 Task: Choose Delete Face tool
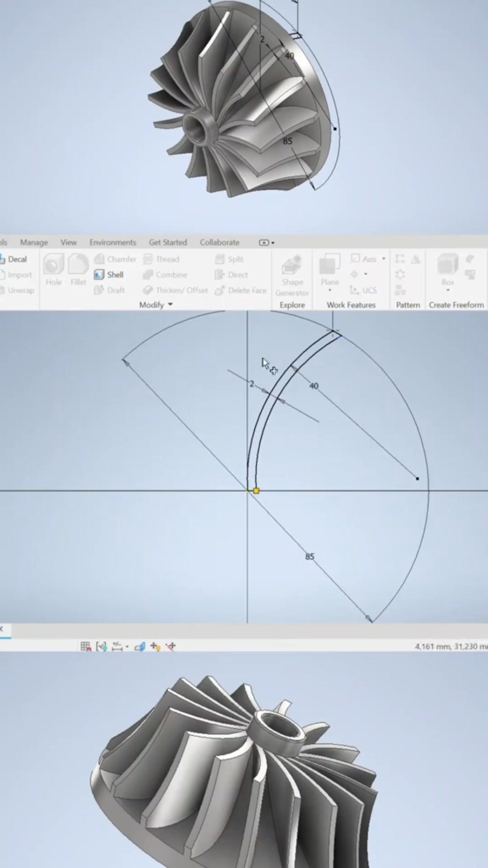point(241,290)
